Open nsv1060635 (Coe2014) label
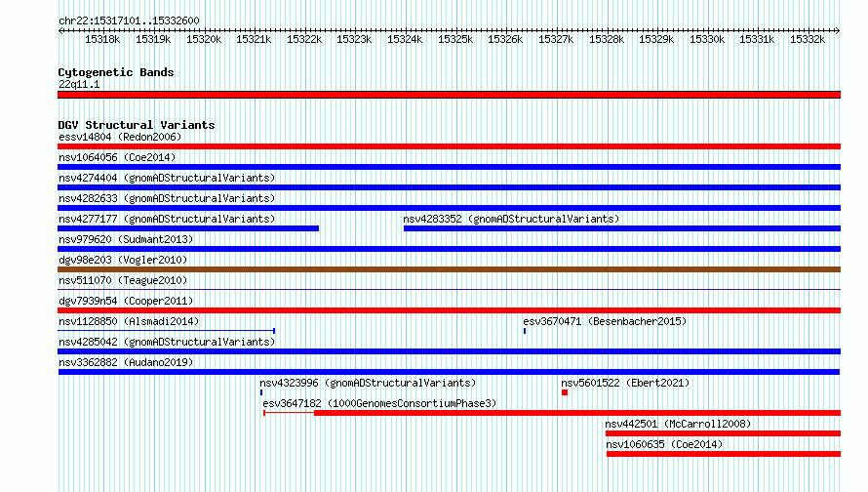Viewport: 868px width, 492px height. (664, 444)
